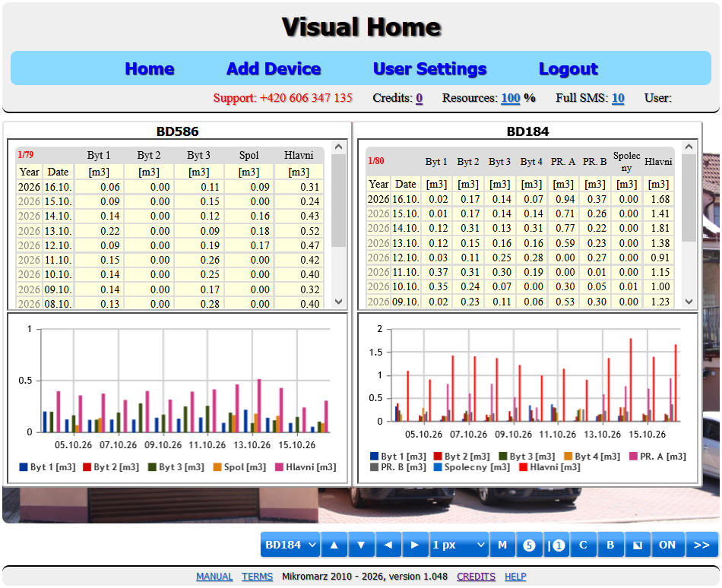Click the C toolbar button
722x588 pixels.
(583, 545)
